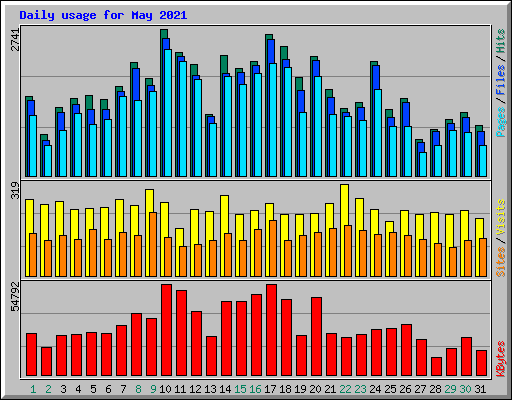Click day 12 on the date axis
This screenshot has height=400, width=512.
coord(195,389)
